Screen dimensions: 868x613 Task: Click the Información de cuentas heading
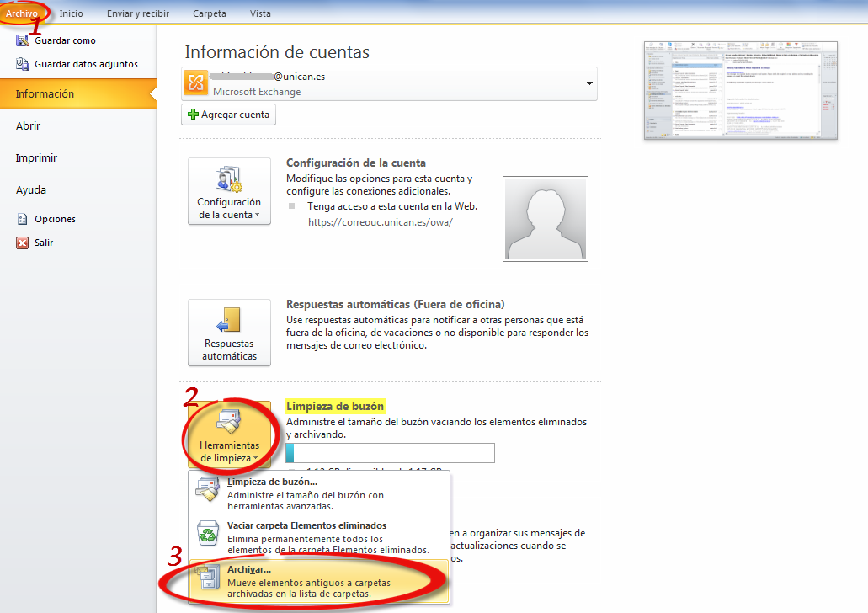[277, 52]
